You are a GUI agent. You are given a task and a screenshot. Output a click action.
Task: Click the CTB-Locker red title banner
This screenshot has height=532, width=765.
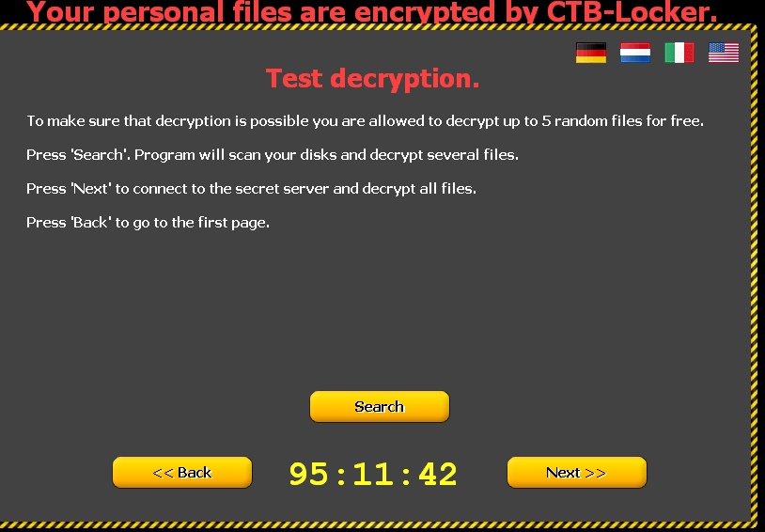[x=372, y=11]
